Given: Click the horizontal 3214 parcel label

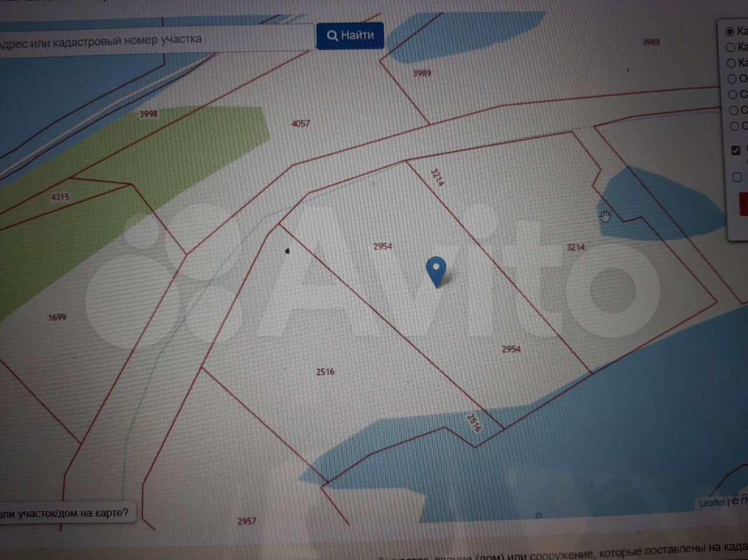Looking at the screenshot, I should (576, 247).
